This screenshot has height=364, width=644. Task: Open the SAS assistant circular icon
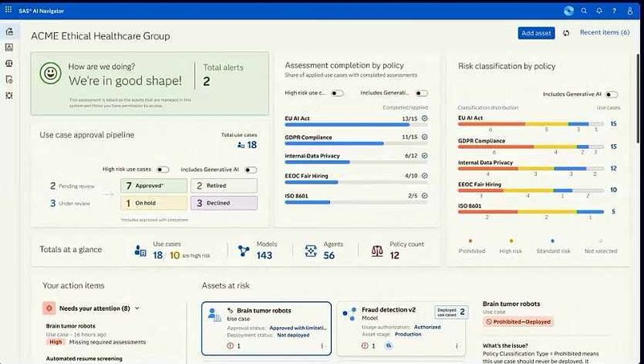(x=568, y=10)
